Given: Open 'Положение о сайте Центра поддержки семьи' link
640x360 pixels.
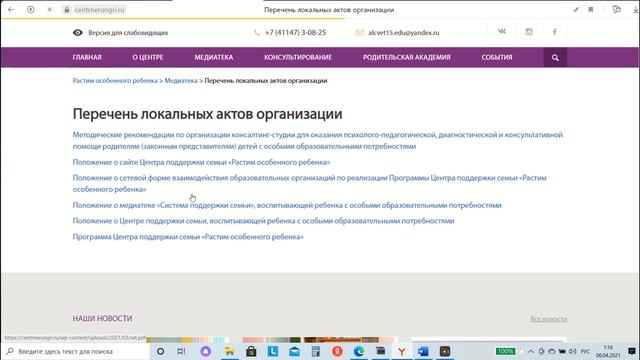Looking at the screenshot, I should [x=201, y=162].
